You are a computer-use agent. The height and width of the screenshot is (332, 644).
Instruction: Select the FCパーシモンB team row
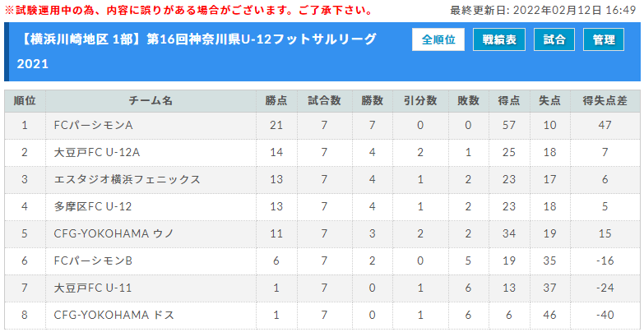(322, 261)
